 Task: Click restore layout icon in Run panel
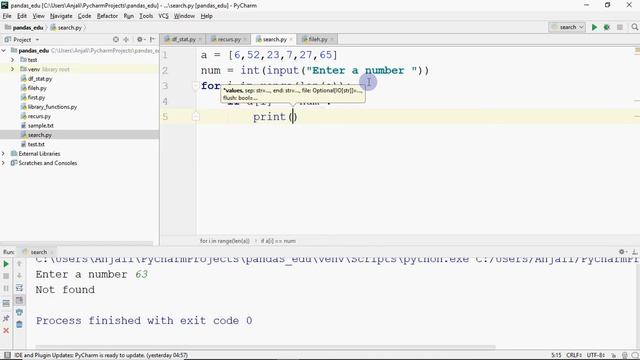pyautogui.click(x=6, y=304)
